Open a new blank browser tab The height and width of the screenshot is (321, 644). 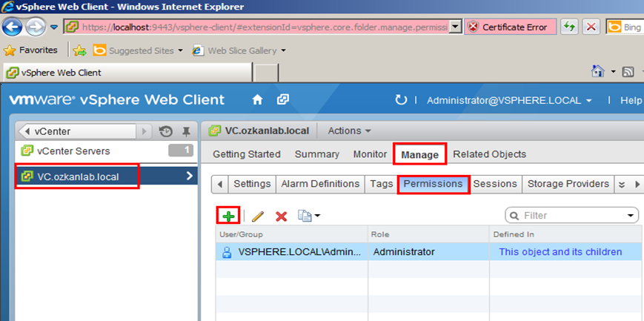(x=266, y=73)
